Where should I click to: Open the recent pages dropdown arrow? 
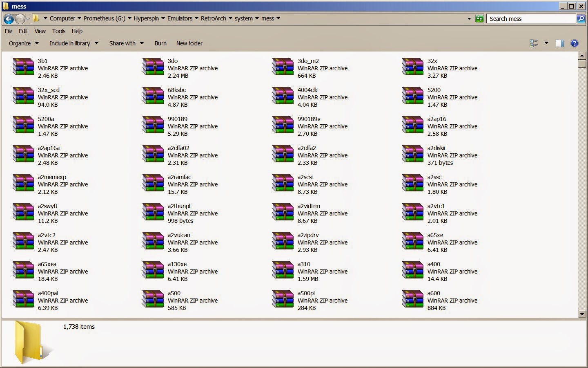tap(28, 19)
